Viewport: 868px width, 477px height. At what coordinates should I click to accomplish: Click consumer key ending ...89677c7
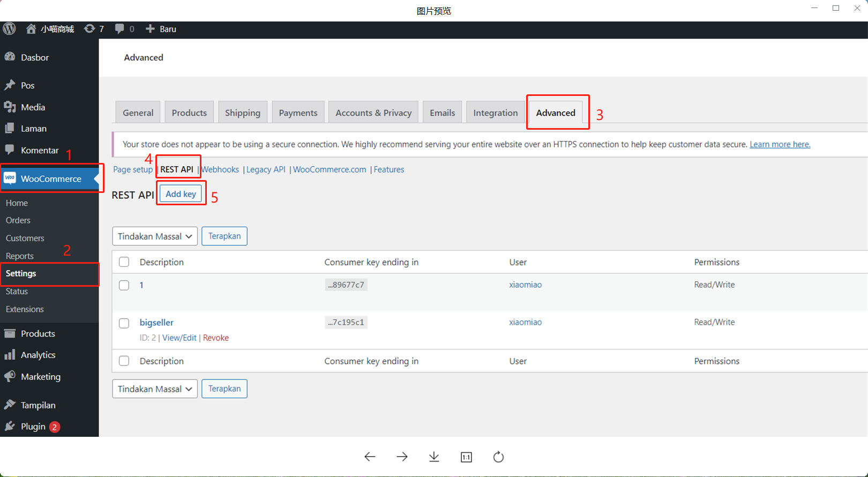tap(346, 285)
